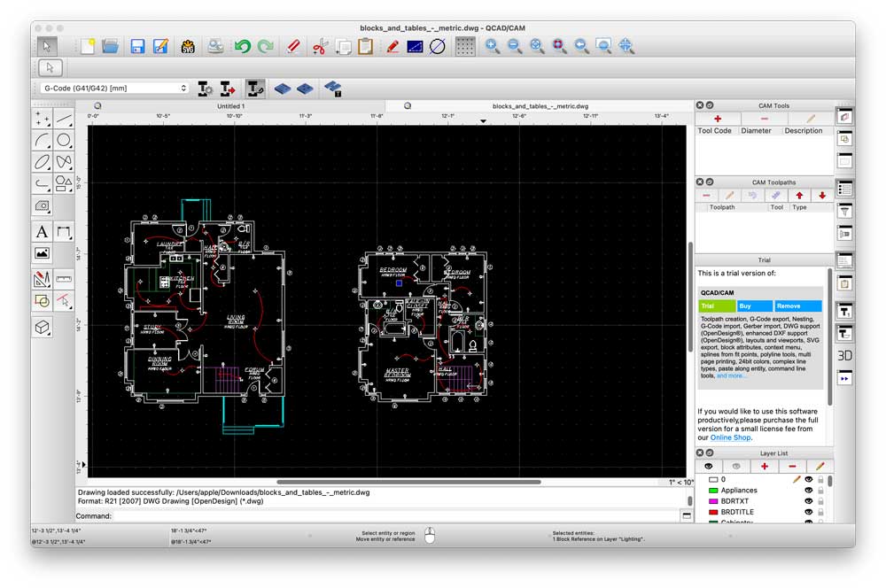Open the 3D panel icon

coord(844,355)
